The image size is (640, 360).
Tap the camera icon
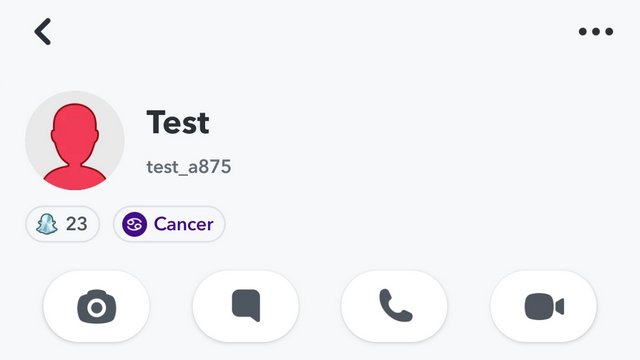click(x=97, y=306)
